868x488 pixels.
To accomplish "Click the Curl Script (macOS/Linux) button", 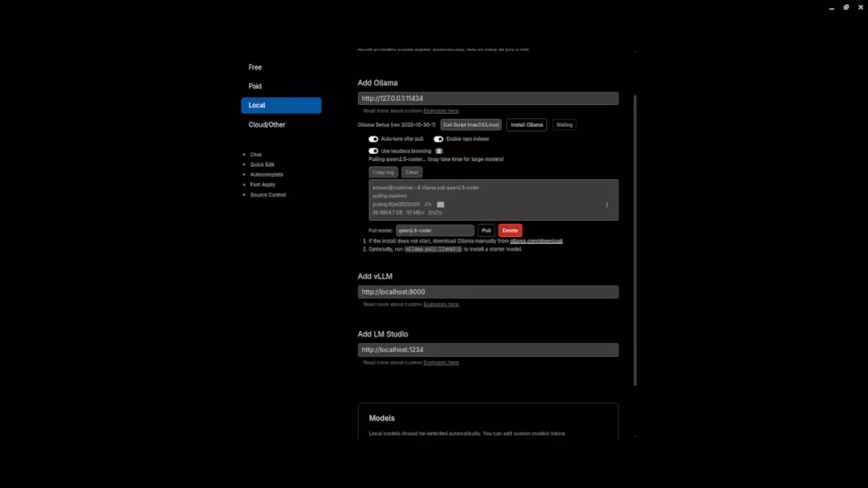I will click(470, 125).
